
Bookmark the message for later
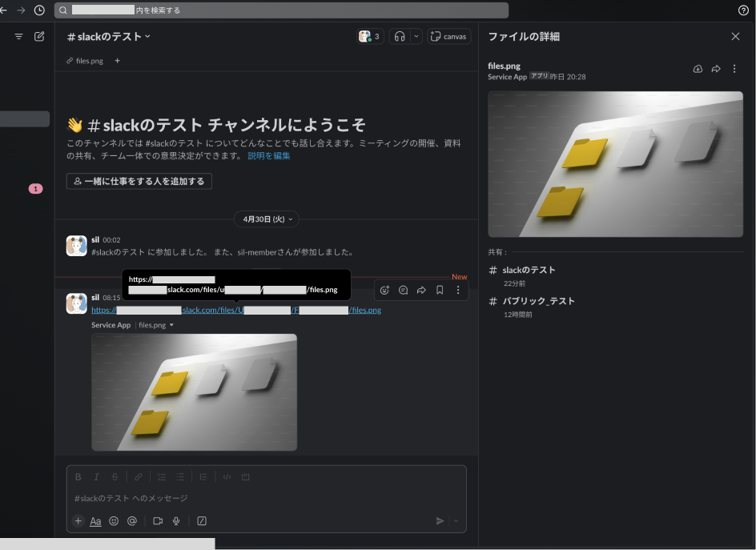pos(440,290)
